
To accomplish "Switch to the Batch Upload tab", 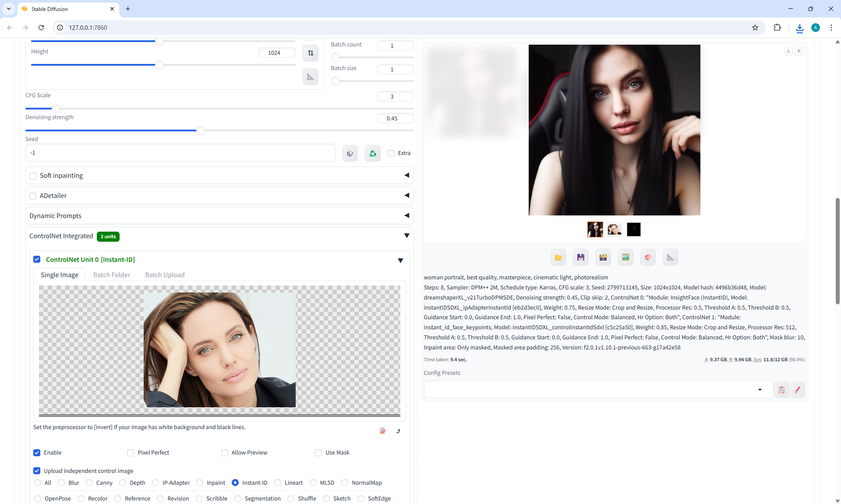I will tap(165, 275).
